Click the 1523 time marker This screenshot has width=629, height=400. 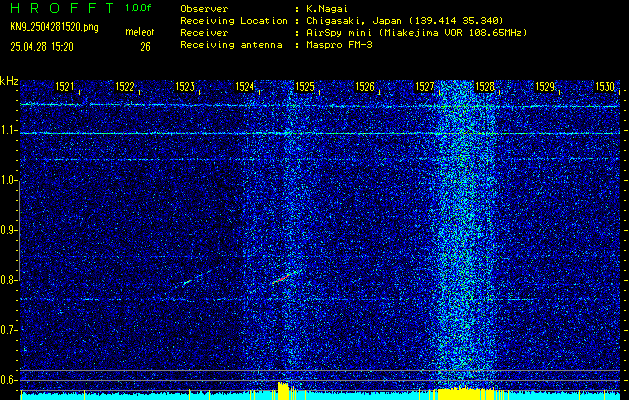(x=185, y=87)
